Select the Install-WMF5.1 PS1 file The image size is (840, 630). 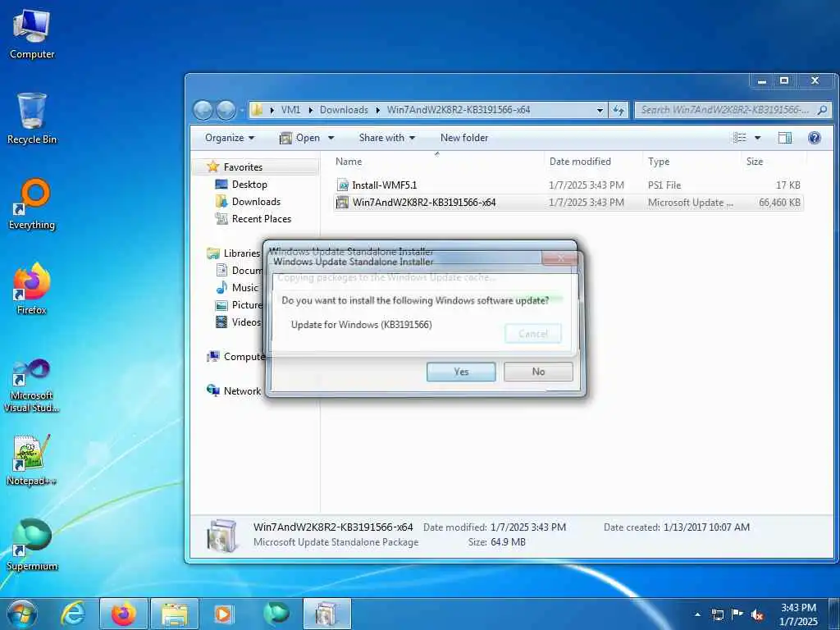point(568,185)
